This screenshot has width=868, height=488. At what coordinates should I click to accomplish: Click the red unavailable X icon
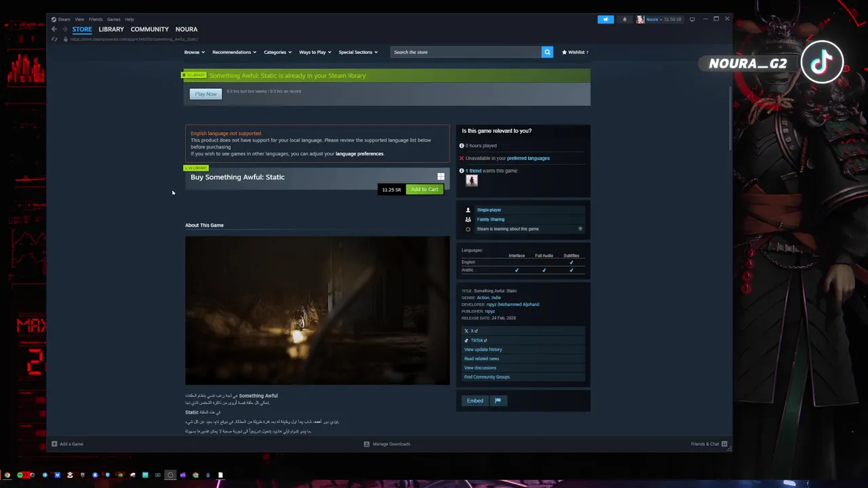click(462, 158)
